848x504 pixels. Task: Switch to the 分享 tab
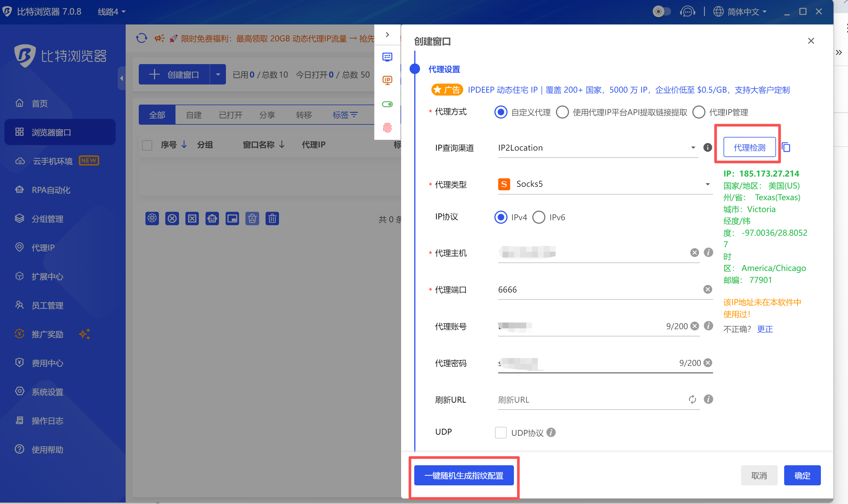pyautogui.click(x=267, y=115)
